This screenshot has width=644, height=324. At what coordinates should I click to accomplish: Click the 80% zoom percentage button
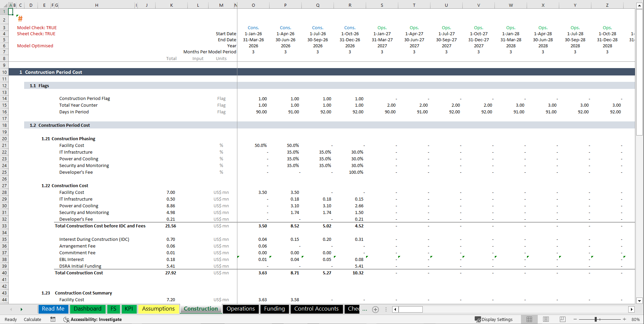point(636,319)
